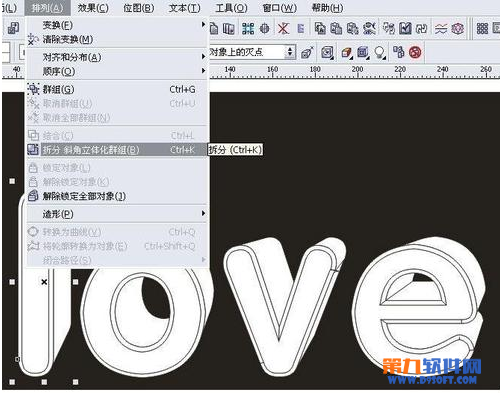The width and height of the screenshot is (500, 393).
Task: Click the clear transformations icon in menu
Action: click(33, 39)
